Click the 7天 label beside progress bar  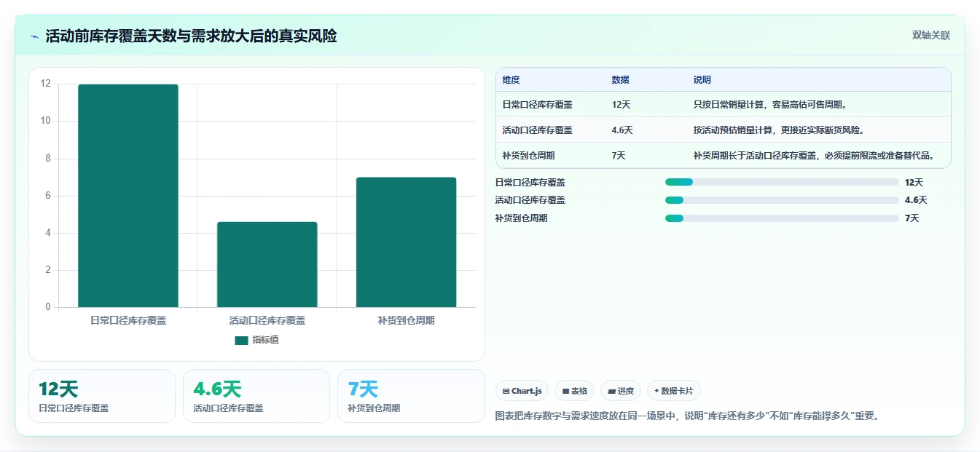tap(912, 218)
